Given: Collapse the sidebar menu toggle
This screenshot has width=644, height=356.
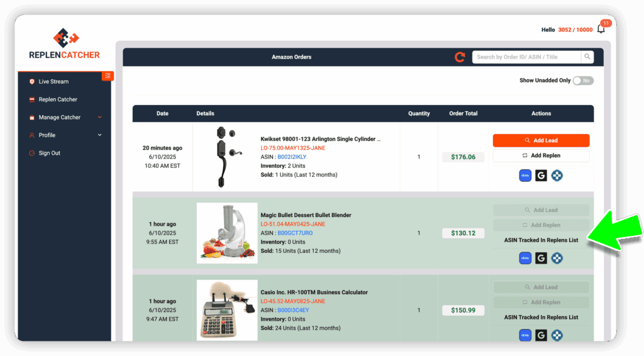Looking at the screenshot, I should pyautogui.click(x=108, y=75).
